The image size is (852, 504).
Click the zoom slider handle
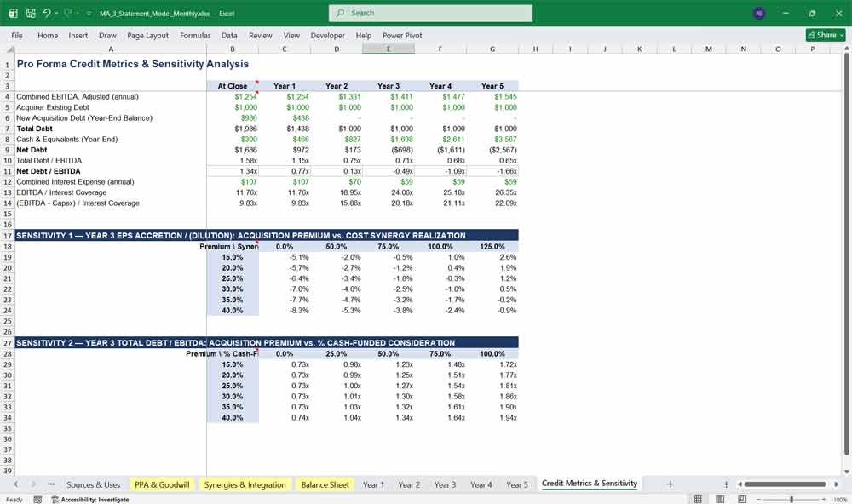(792, 499)
